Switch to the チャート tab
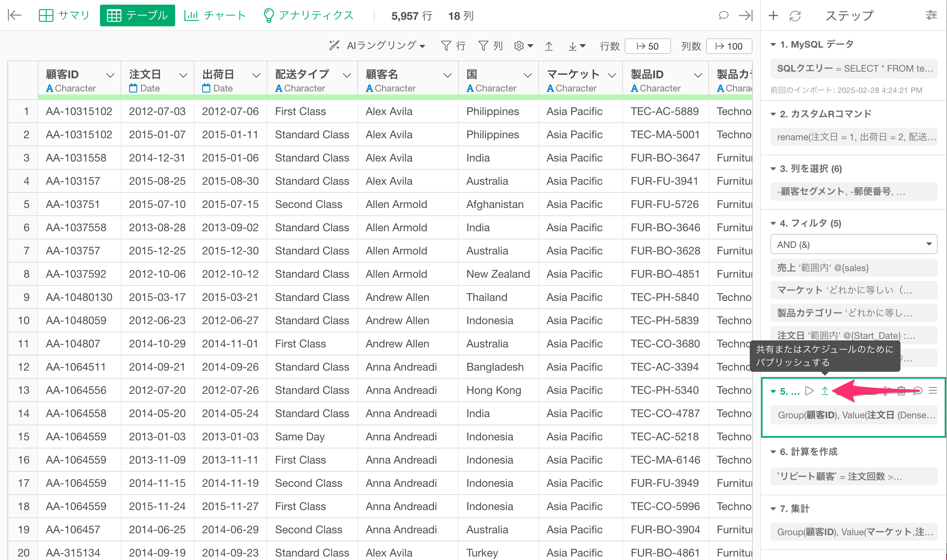 click(215, 15)
